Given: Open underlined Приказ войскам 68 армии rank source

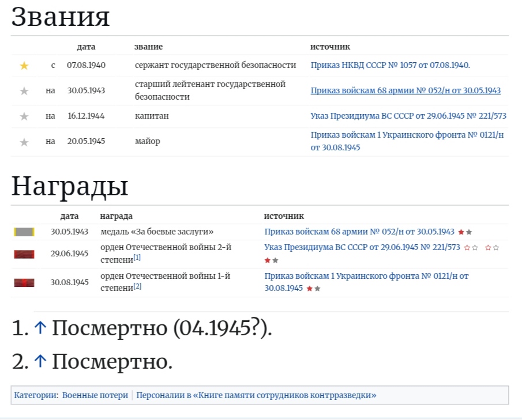Looking at the screenshot, I should [x=405, y=90].
